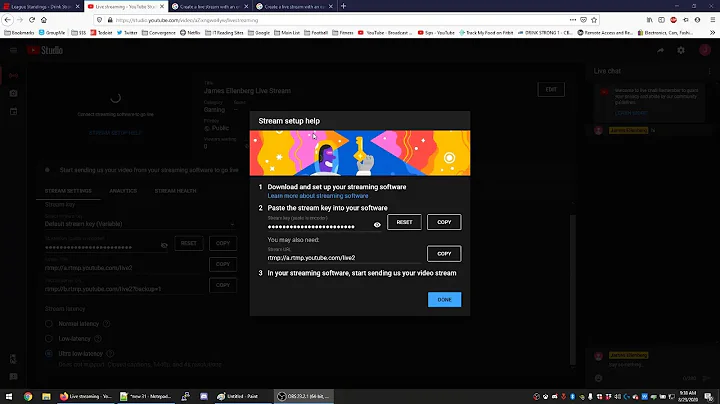Expand the Main List bookmarks folder

287,33
